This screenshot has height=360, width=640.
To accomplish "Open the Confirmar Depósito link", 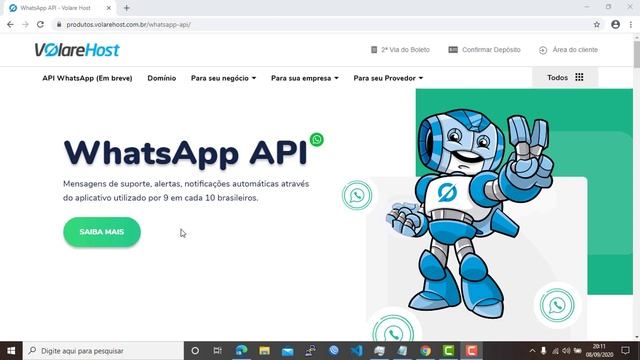I will point(491,50).
